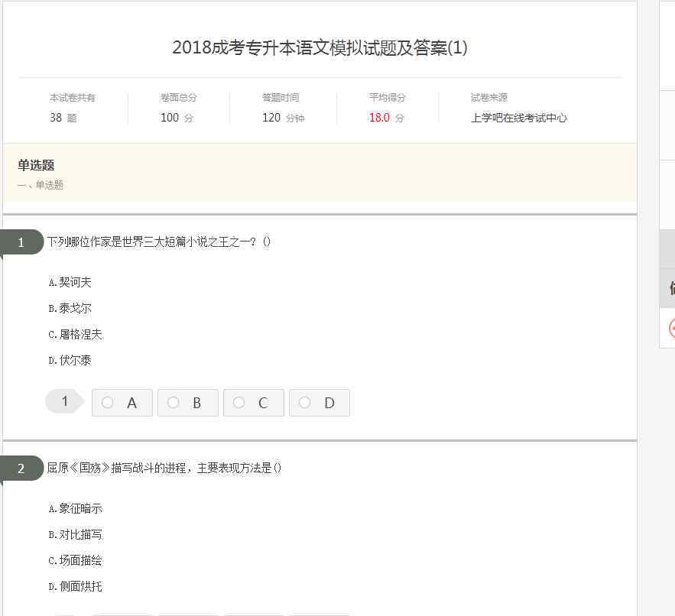This screenshot has width=675, height=616.
Task: Click option text D.伏尔泰
Action: click(70, 360)
